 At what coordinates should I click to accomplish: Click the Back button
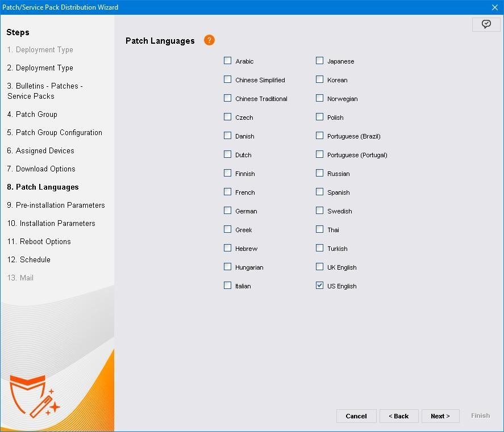[399, 416]
